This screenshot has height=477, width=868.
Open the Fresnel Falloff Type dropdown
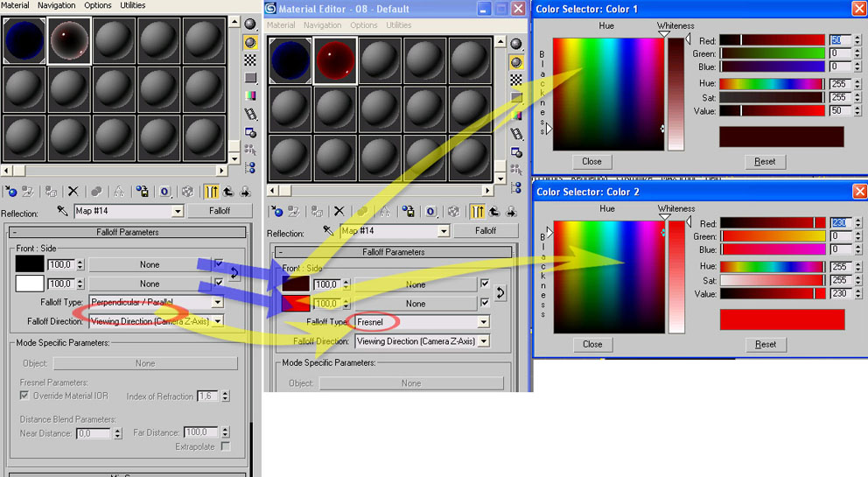pos(482,322)
